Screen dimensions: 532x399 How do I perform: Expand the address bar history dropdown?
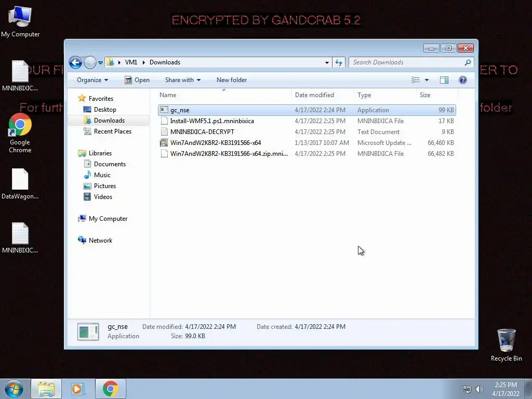[x=327, y=62]
